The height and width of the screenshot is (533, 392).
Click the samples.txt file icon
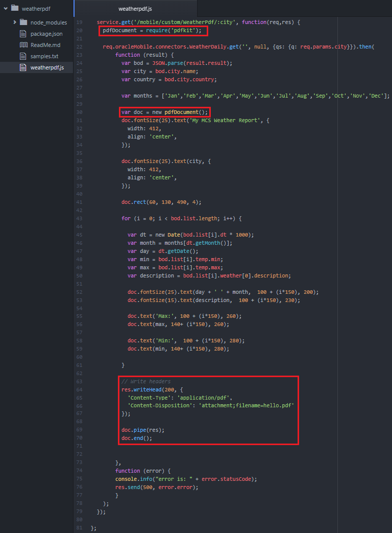23,56
